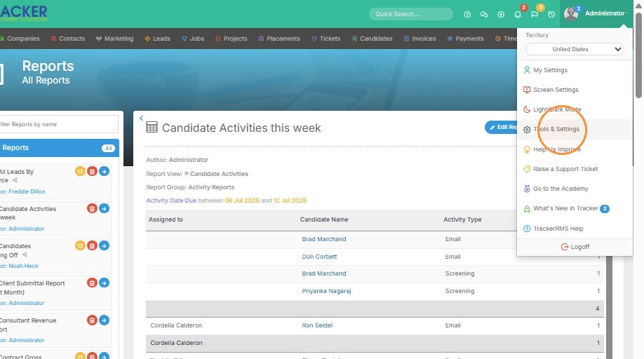Viewport: 644px width, 359px height.
Task: Click the Quick Search field
Action: point(410,14)
